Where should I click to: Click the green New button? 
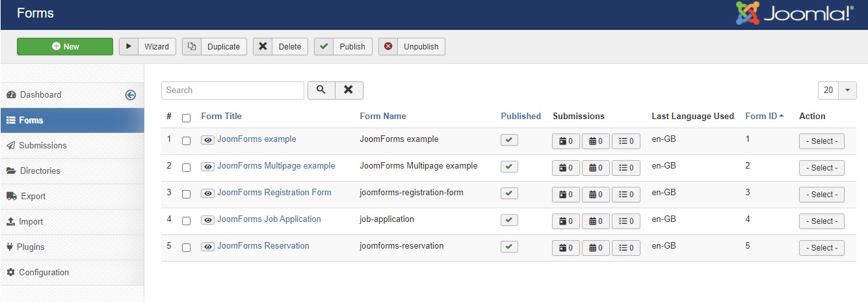(x=65, y=46)
